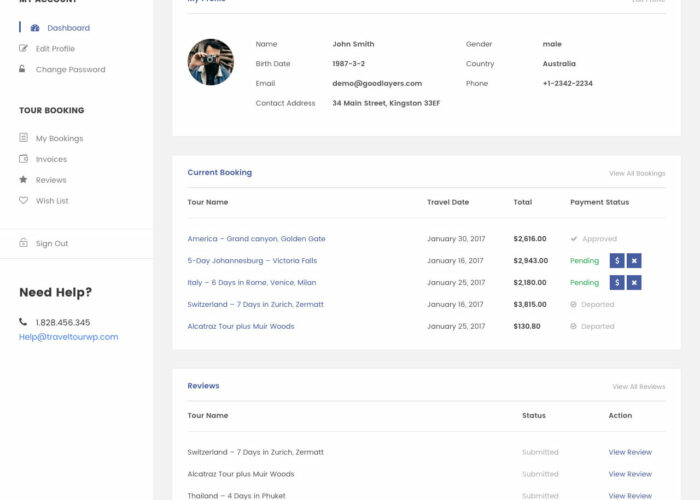The width and height of the screenshot is (700, 500).
Task: Cancel the Italy 6 Days booking with X button
Action: coord(634,283)
